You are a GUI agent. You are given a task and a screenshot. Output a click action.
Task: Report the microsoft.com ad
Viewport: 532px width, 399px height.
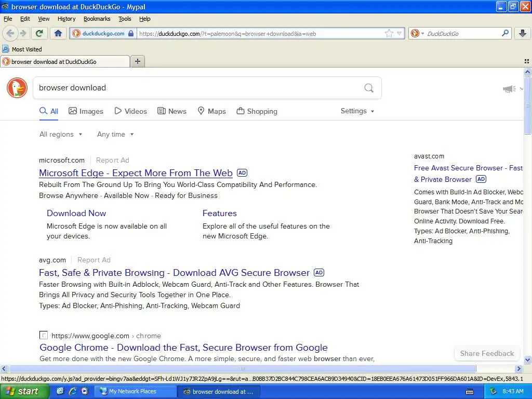(112, 160)
